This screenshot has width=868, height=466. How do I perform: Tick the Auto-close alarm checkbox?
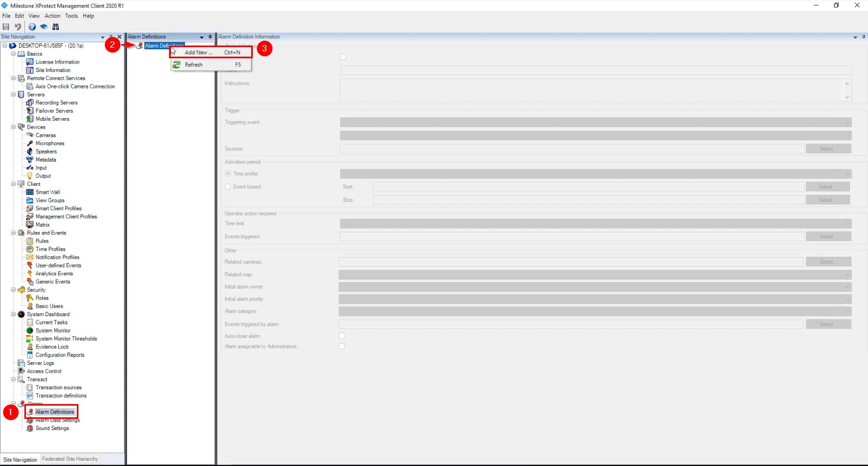point(342,336)
